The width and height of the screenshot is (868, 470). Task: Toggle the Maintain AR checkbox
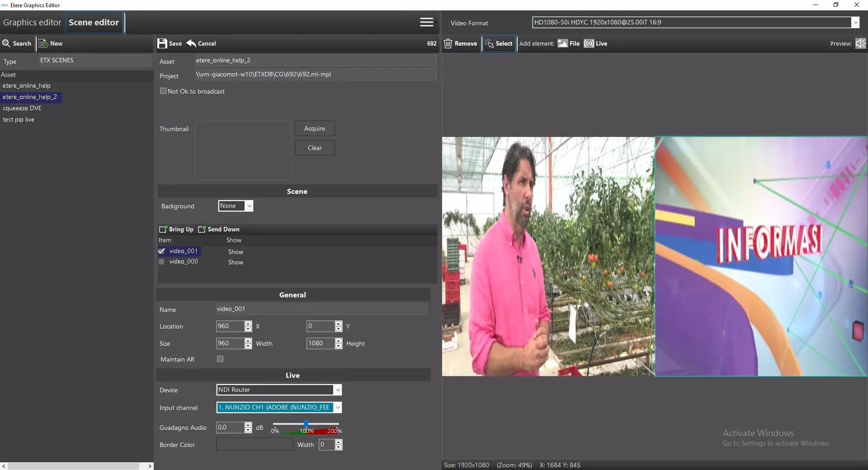coord(220,359)
